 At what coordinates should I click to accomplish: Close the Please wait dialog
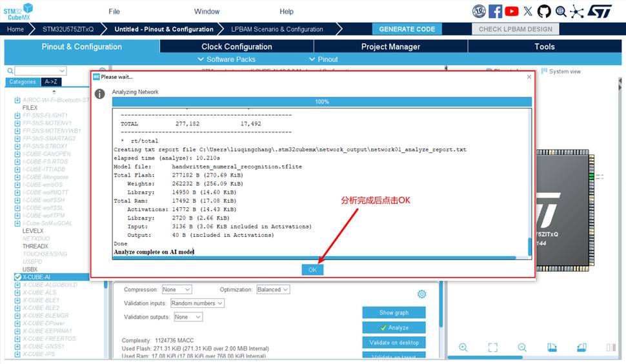tap(529, 77)
